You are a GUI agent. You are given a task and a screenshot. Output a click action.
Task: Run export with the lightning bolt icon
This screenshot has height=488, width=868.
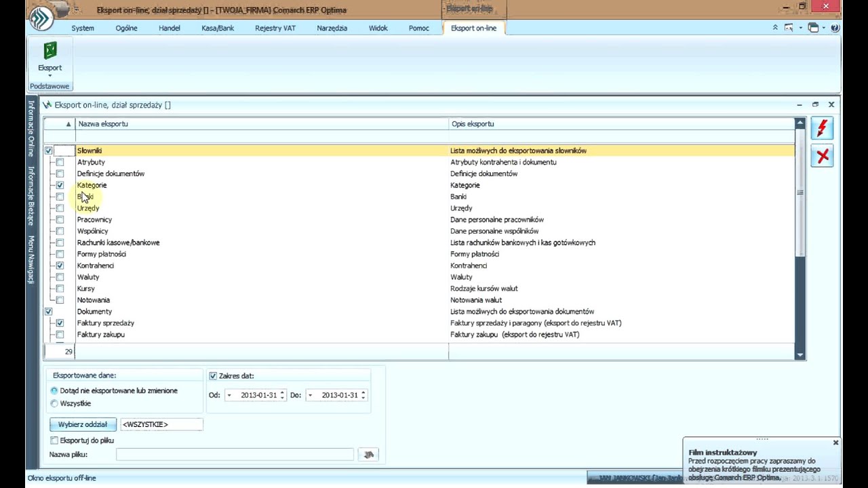pyautogui.click(x=823, y=128)
